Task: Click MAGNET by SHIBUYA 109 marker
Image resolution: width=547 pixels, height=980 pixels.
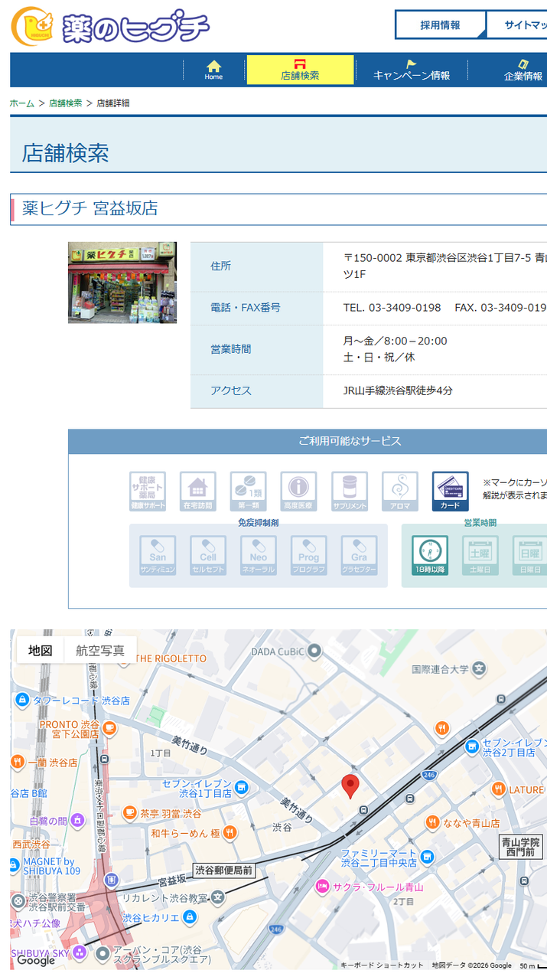Action: click(14, 866)
